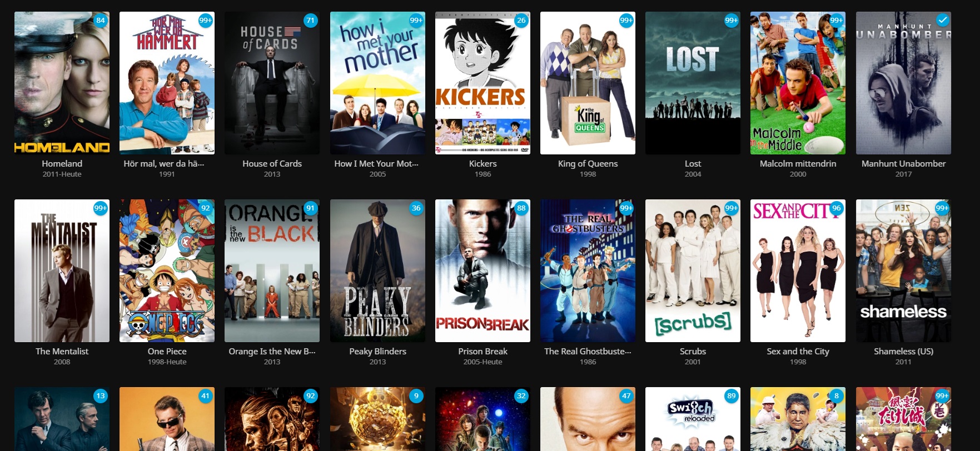Click the 88 badge on Prison Break
Viewport: 980px width, 451px height.
pos(521,208)
